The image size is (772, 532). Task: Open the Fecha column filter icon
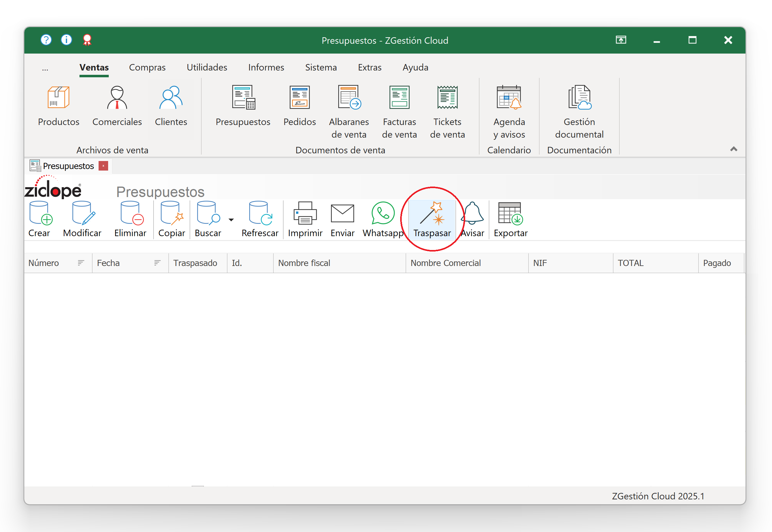pos(157,263)
